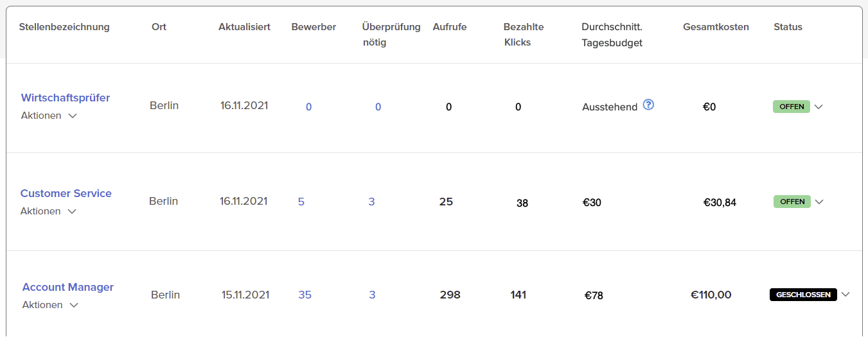Image resolution: width=868 pixels, height=337 pixels.
Task: Expand Aktionen menu under Customer Service
Action: [x=49, y=211]
